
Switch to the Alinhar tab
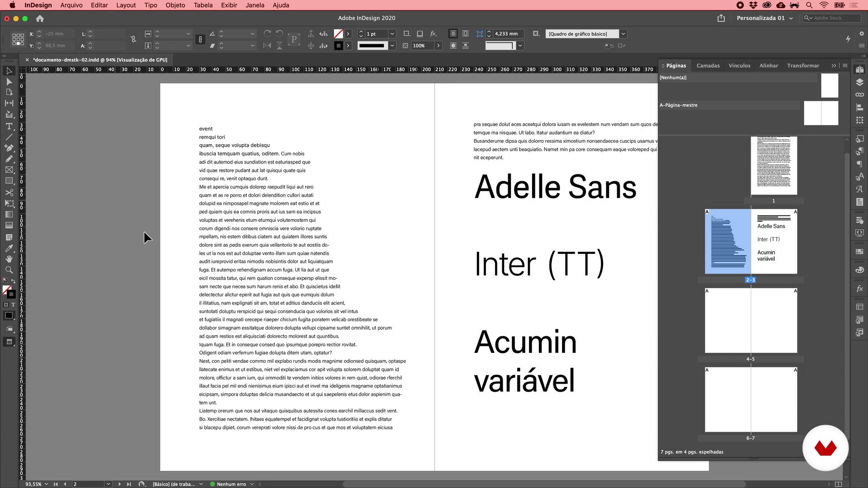(769, 66)
